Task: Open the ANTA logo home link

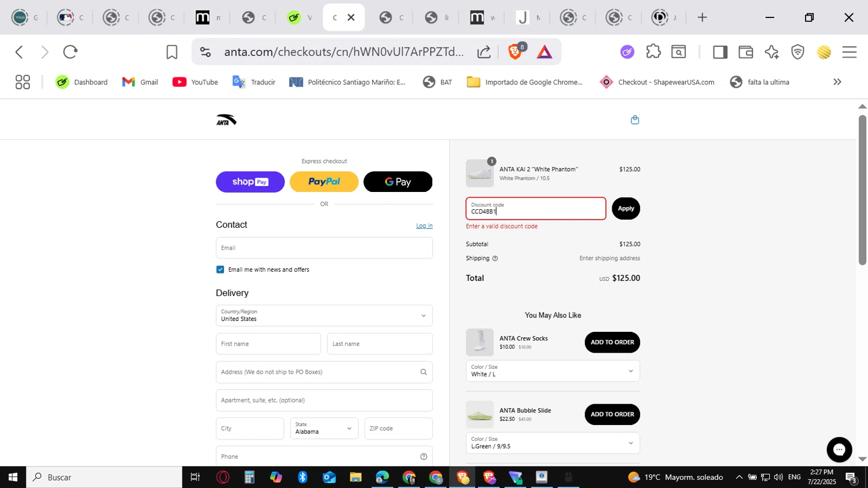Action: [226, 120]
